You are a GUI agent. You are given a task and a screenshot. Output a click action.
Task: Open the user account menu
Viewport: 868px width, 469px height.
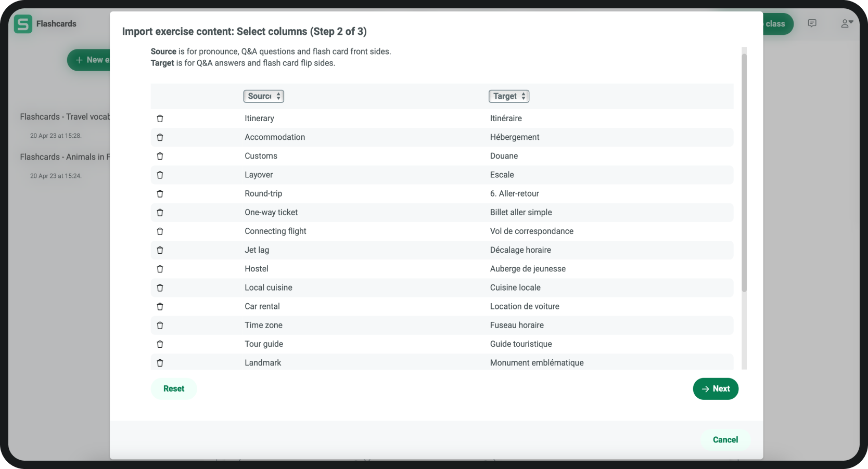click(x=847, y=23)
